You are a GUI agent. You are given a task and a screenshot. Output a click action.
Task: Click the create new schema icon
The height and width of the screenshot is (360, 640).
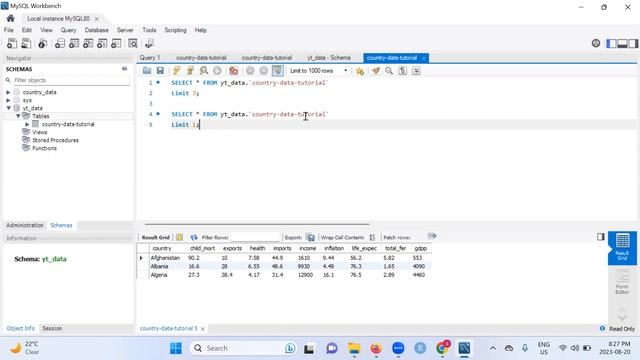point(60,43)
